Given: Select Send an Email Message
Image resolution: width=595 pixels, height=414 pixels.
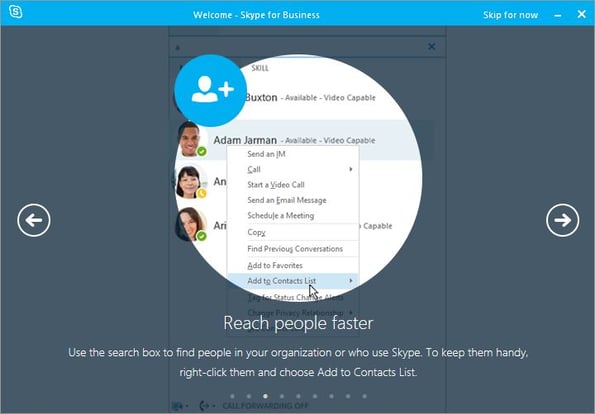Looking at the screenshot, I should [293, 200].
